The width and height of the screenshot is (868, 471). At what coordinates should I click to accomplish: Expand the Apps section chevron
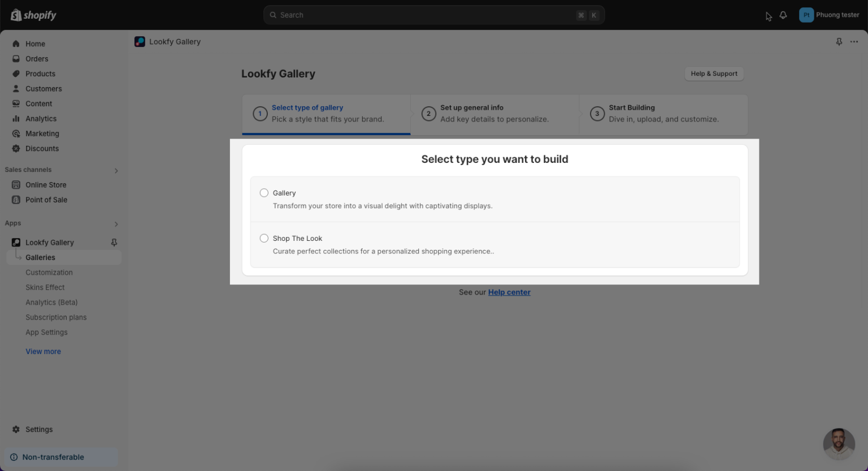(x=116, y=224)
